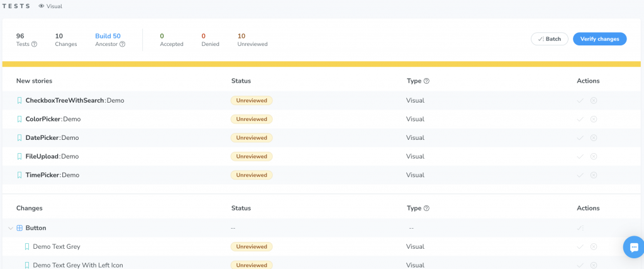Open the CheckboxTreeWithSearch:Demo story
Viewport: 644px width, 269px height.
(75, 100)
